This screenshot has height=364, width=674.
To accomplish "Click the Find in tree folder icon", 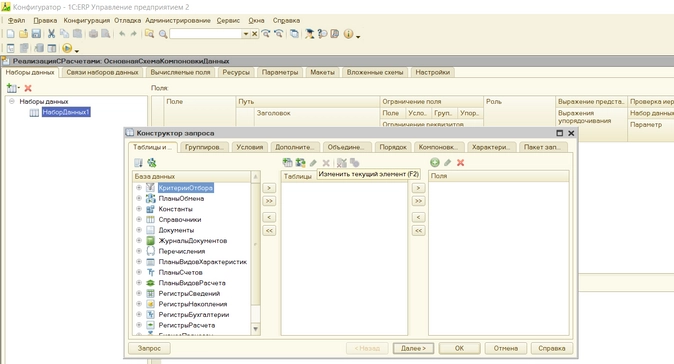I will click(x=149, y=34).
